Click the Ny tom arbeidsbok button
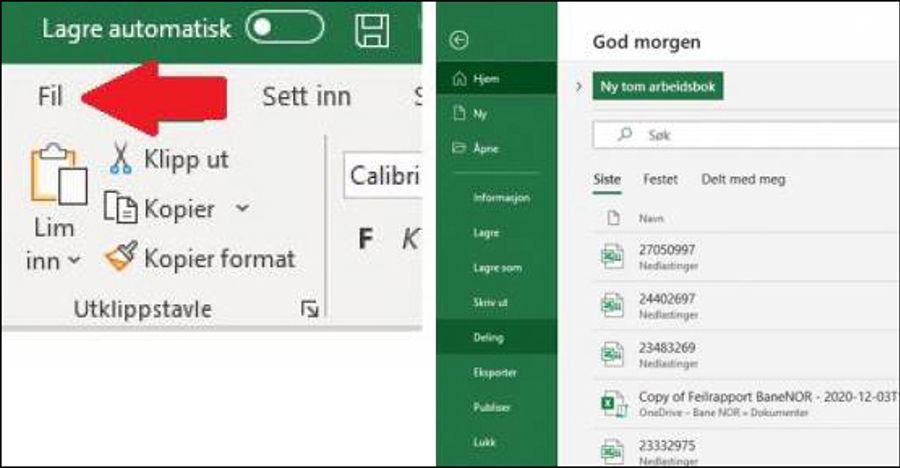Viewport: 900px width, 468px height. pos(657,87)
